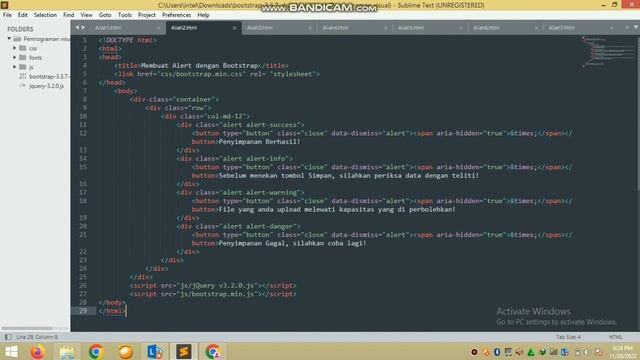Switch to the Alan3.html tab
This screenshot has height=360, width=640.
point(260,28)
